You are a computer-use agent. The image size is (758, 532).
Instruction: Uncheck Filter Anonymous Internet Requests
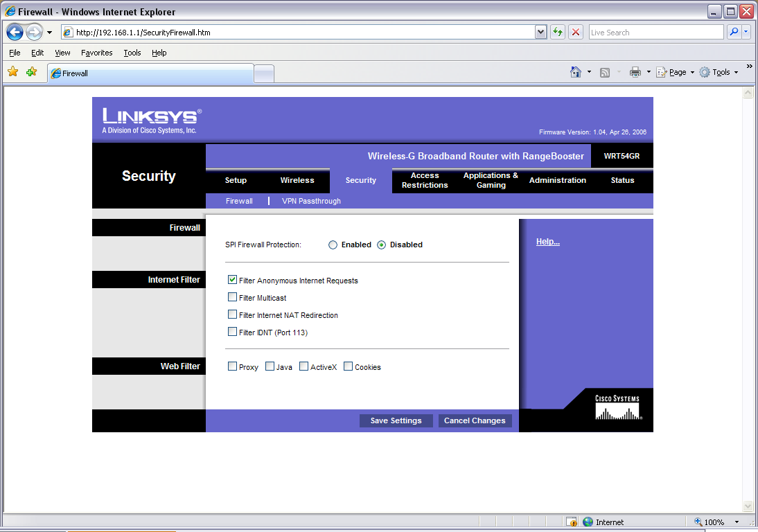pyautogui.click(x=233, y=280)
